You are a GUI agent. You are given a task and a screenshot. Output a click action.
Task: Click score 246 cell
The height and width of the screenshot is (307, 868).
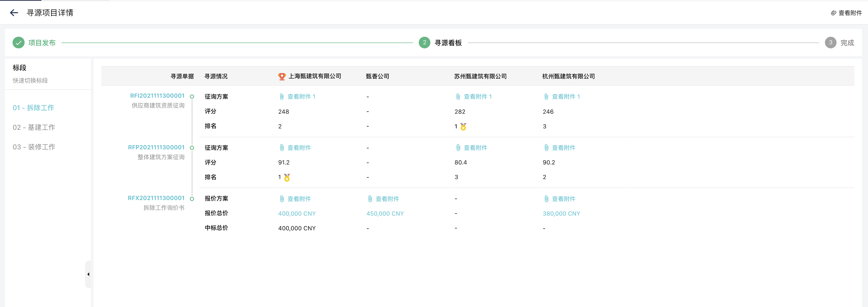point(548,112)
